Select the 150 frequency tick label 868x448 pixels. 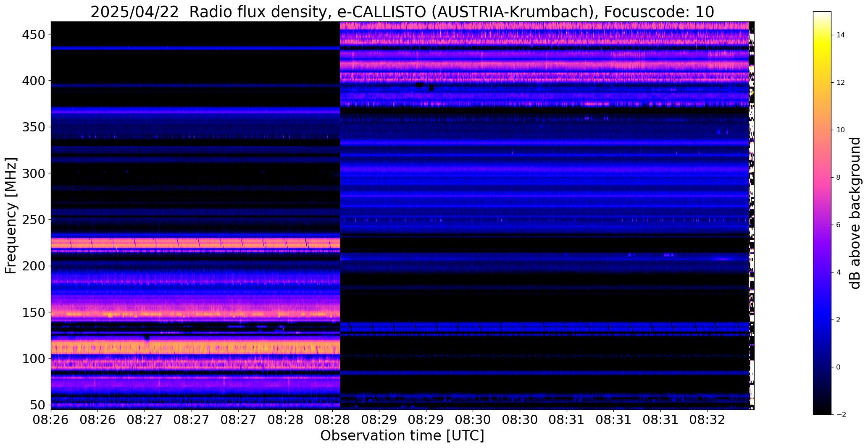tap(34, 312)
